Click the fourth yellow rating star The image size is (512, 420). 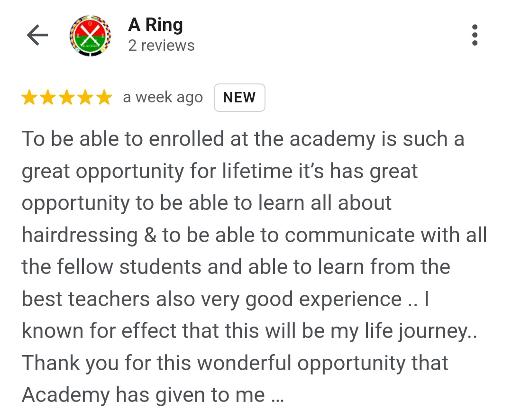coord(85,97)
